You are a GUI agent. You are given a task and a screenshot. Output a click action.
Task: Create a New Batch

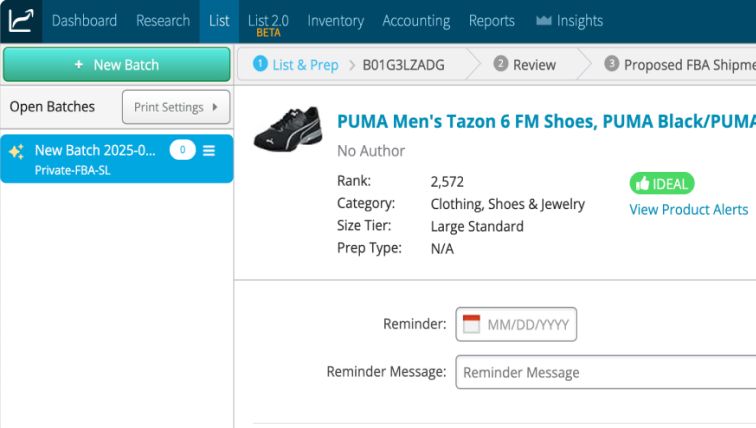116,65
